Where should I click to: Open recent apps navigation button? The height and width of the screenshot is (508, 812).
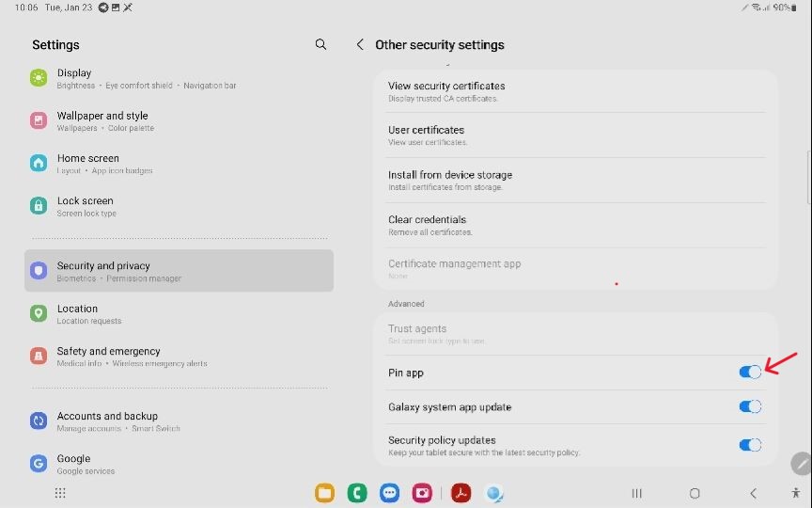[x=637, y=493]
